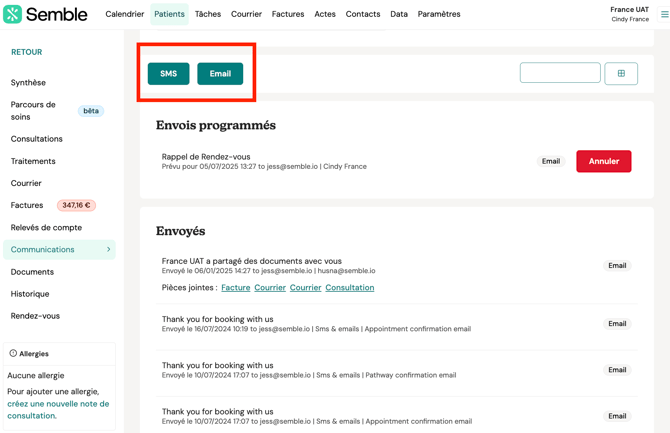670x433 pixels.
Task: Go to the Calendrier menu
Action: pyautogui.click(x=125, y=14)
